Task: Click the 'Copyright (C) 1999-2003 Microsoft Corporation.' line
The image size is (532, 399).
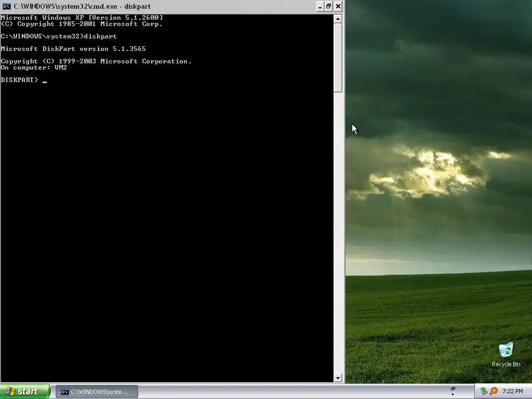Action: coord(96,61)
